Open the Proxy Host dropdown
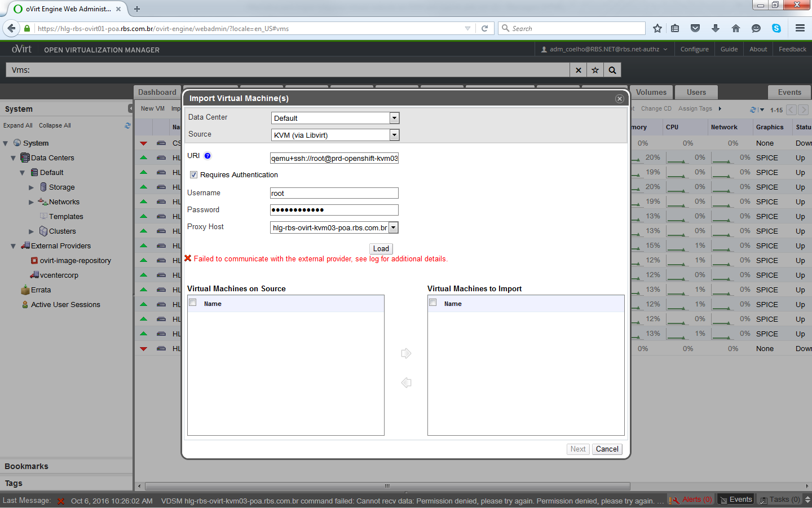 click(394, 227)
